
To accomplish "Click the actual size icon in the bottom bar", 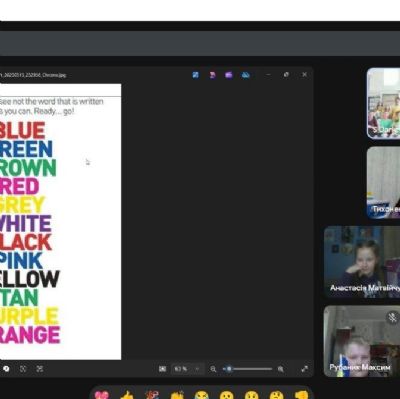I will pos(40,369).
